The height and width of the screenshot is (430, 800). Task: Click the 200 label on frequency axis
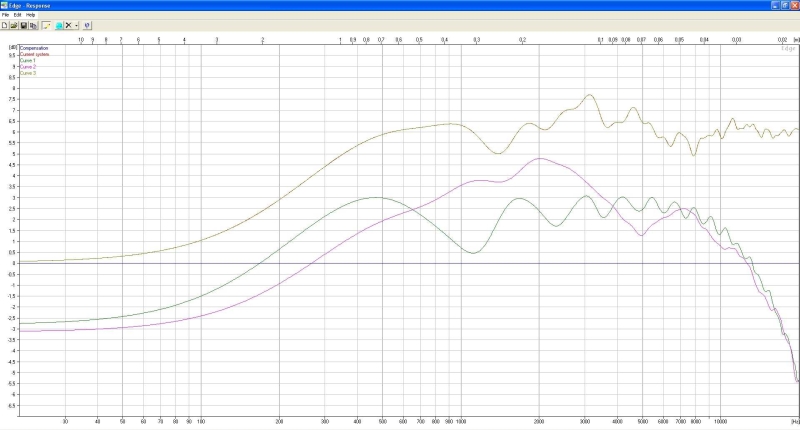click(279, 421)
